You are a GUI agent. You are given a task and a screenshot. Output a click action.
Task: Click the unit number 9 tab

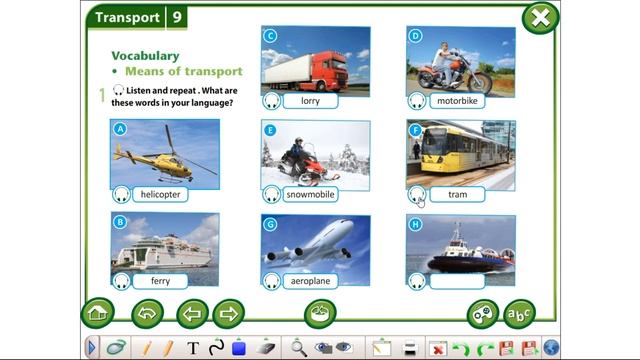(177, 18)
